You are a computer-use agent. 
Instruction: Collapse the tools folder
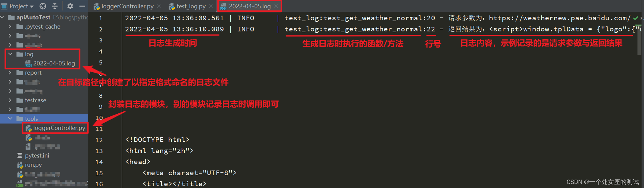(10, 119)
